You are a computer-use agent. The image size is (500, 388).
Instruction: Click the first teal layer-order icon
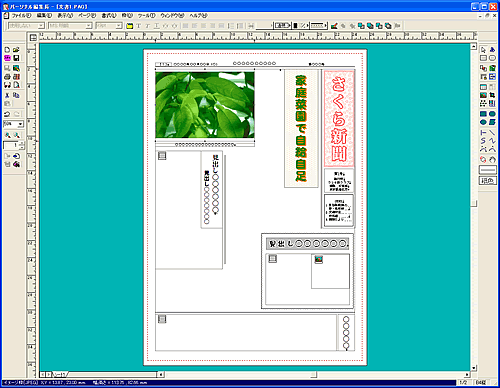coord(361,26)
